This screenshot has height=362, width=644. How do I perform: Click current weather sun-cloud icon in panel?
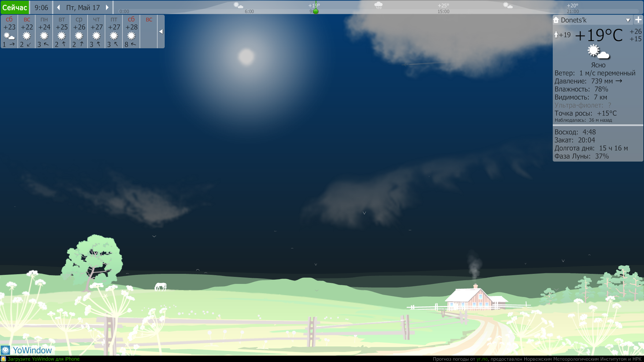tap(598, 52)
